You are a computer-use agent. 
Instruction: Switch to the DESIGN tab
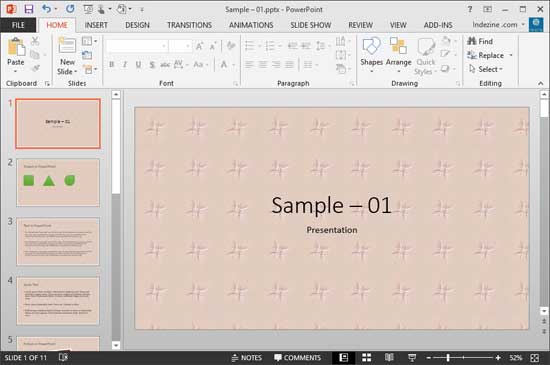click(138, 25)
